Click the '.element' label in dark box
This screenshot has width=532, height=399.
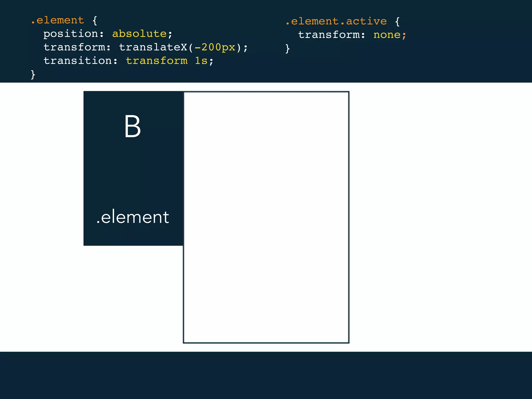coord(132,217)
